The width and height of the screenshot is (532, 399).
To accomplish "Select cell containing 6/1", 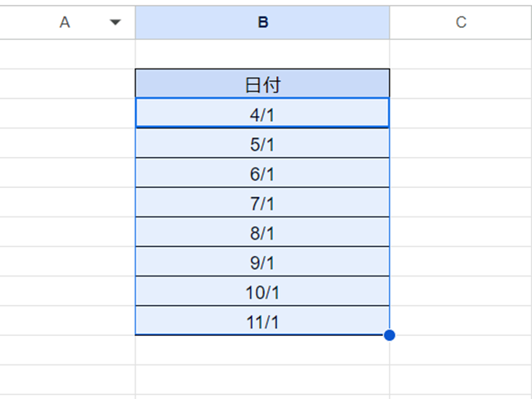I will (x=262, y=173).
